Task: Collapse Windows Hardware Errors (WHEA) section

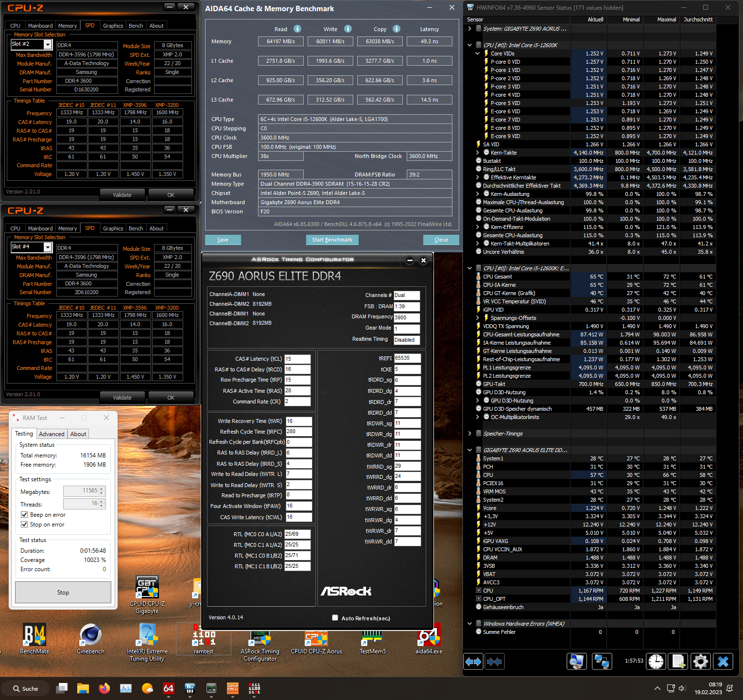Action: [469, 624]
